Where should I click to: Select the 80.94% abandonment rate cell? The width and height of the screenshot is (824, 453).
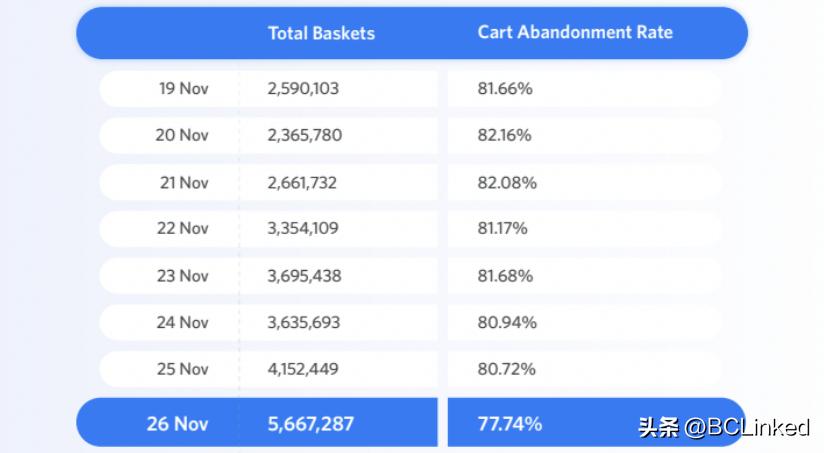[507, 322]
